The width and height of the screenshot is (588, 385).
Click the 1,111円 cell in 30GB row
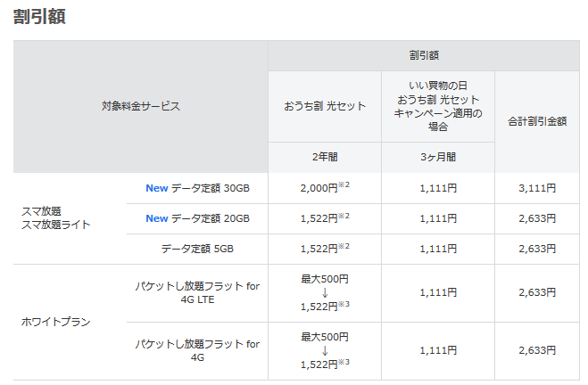click(x=438, y=188)
